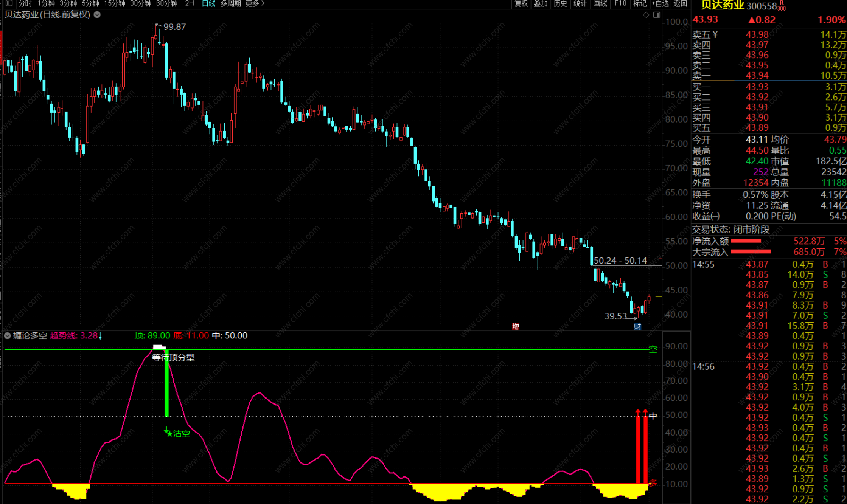Click the red 增 marker on the chart
847x504 pixels.
tap(515, 326)
